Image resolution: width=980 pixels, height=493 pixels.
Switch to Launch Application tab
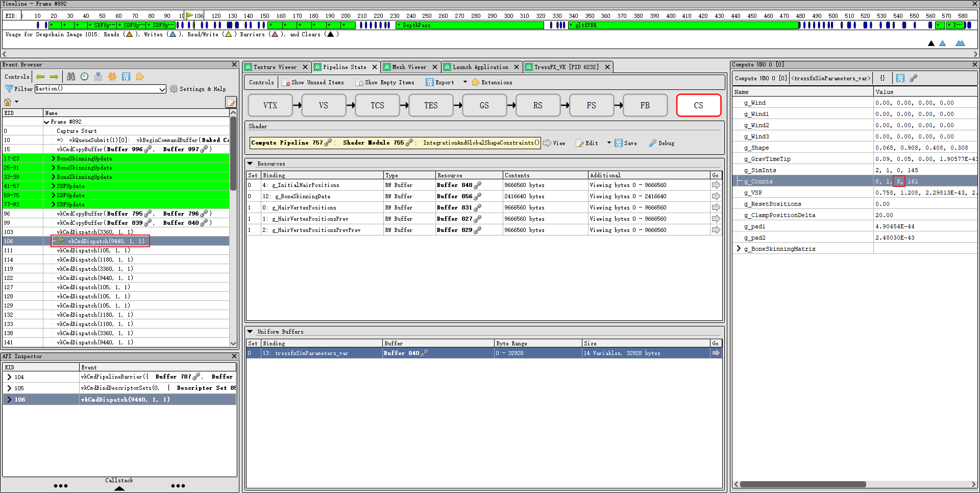pos(481,67)
